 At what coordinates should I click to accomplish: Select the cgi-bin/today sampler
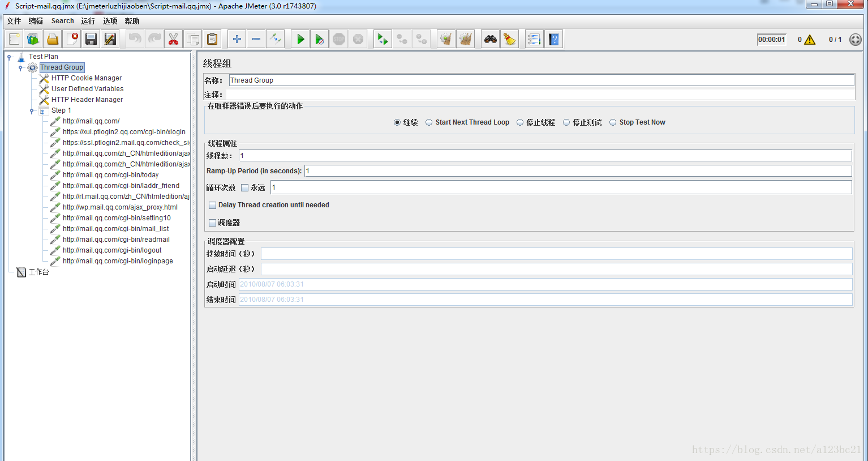click(x=110, y=175)
